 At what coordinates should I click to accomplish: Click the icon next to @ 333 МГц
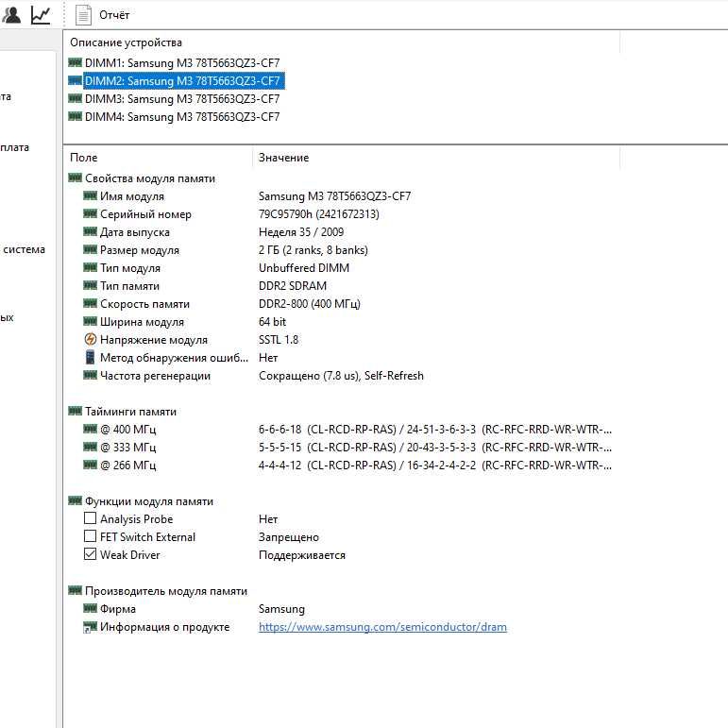click(90, 448)
